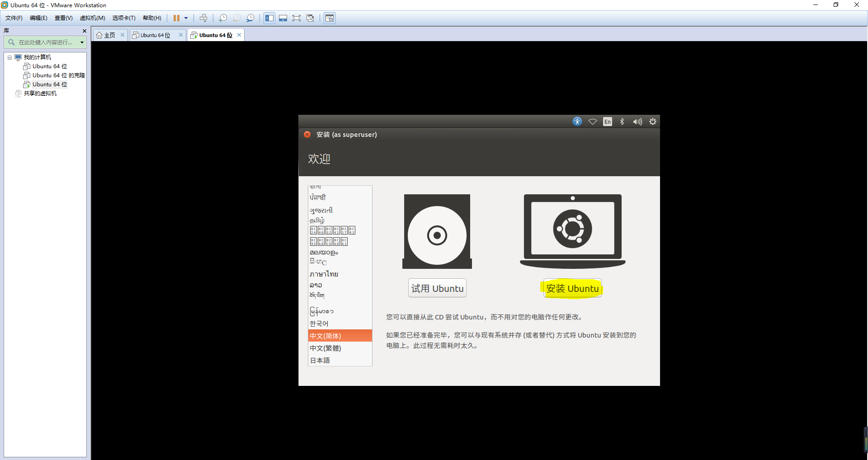
Task: Select ລາວ in the language list
Action: [340, 285]
